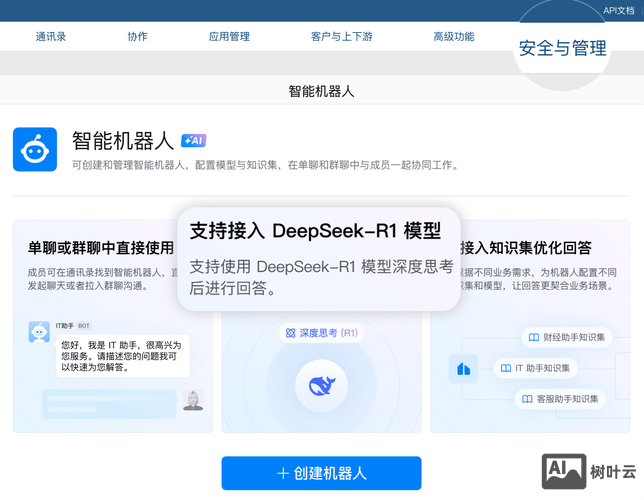Click the blue model icon near knowledge sets
Screen dimensions: 644x500
pyautogui.click(x=463, y=369)
